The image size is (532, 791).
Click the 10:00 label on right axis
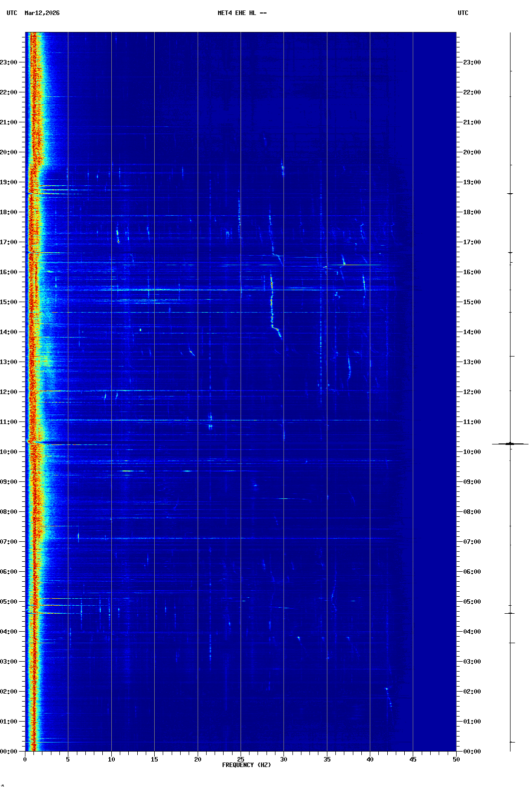472,452
